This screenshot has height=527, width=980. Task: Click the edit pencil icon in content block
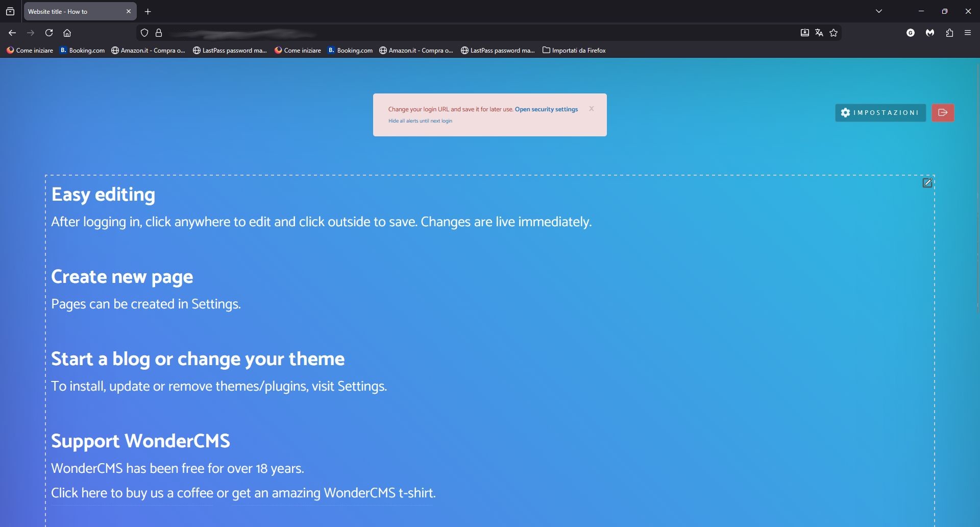[927, 183]
